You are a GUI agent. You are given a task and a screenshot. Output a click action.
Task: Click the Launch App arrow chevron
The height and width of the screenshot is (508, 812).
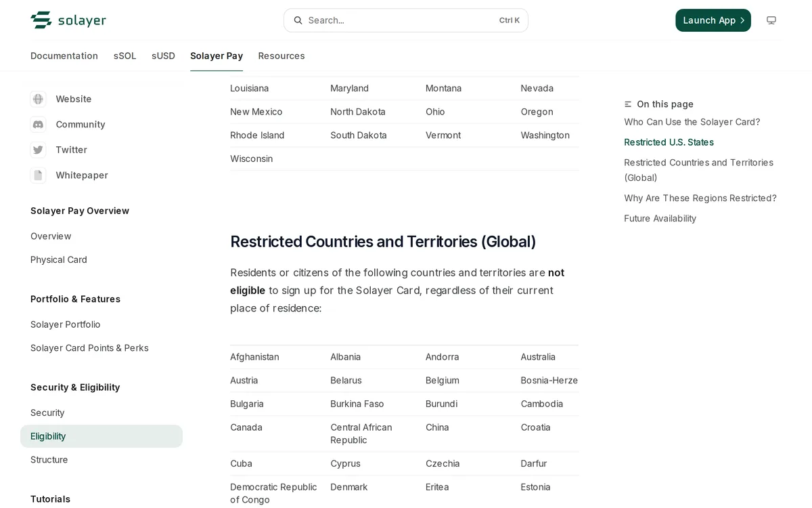pos(742,20)
